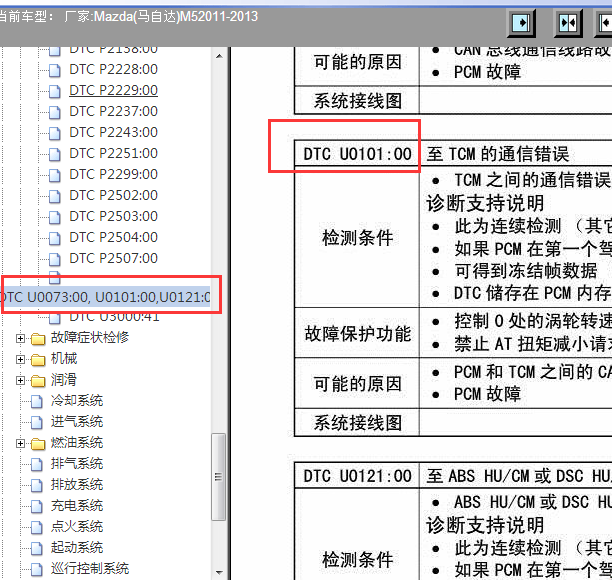The width and height of the screenshot is (612, 580).
Task: Select the 故障症状检修 folder label
Action: tap(90, 338)
